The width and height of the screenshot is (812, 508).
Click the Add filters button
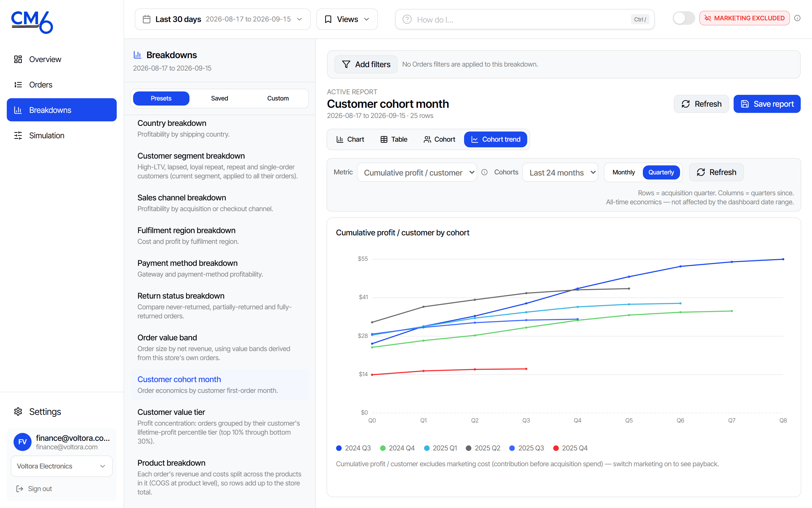pyautogui.click(x=366, y=64)
